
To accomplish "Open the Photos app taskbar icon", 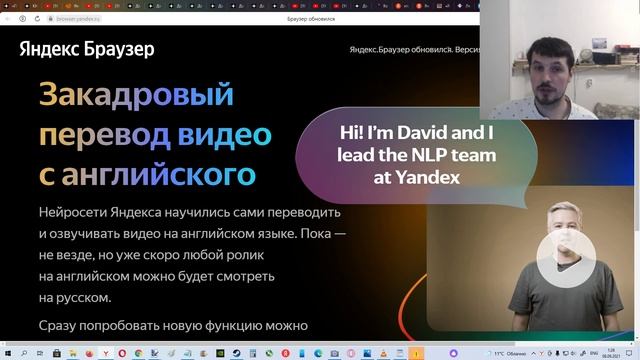I will pyautogui.click(x=367, y=353).
